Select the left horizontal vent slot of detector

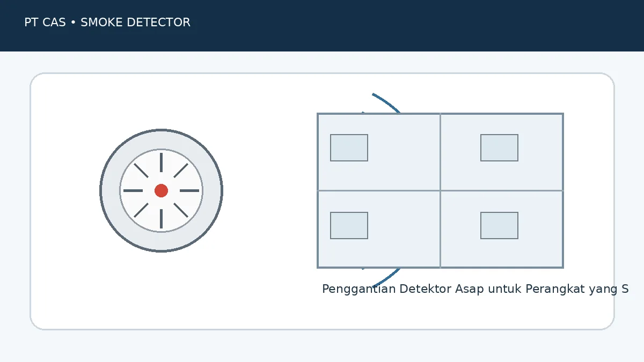[x=133, y=190]
